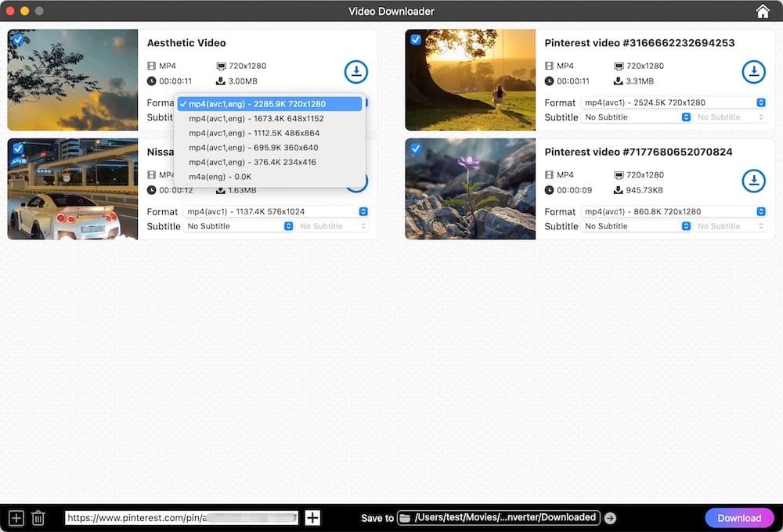Download Pinterest video #3166662232694253 via its download icon
This screenshot has height=532, width=783.
point(754,71)
